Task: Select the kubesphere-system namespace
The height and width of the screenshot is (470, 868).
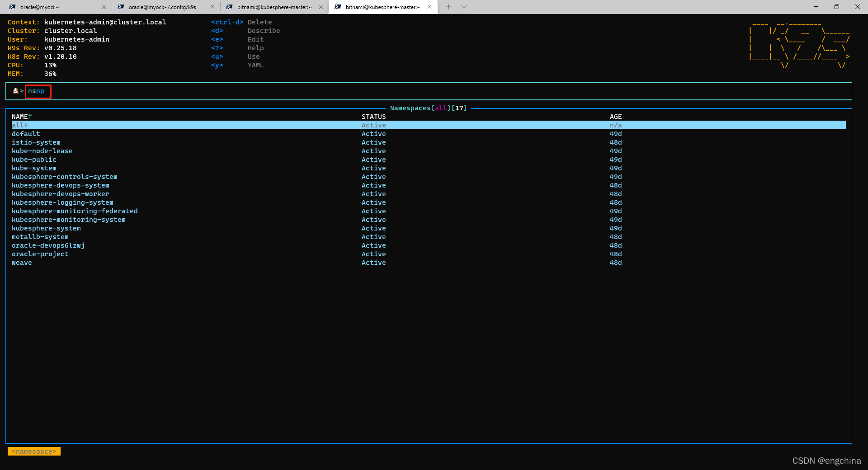Action: coord(429,228)
